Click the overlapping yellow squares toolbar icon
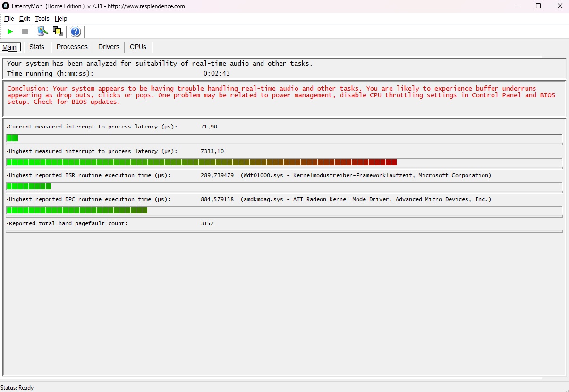The width and height of the screenshot is (569, 392). (58, 32)
